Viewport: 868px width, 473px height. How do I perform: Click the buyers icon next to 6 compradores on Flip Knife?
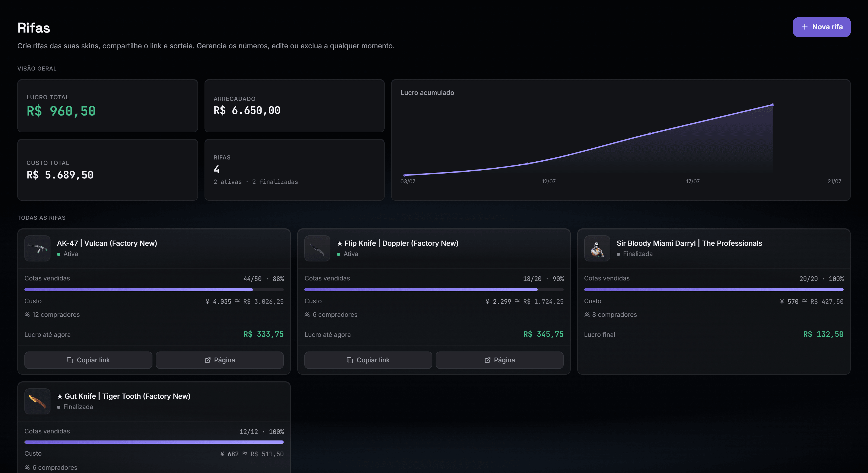pyautogui.click(x=307, y=315)
